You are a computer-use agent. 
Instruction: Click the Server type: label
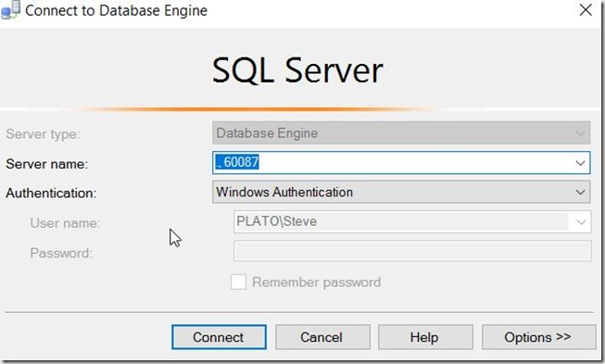point(43,134)
